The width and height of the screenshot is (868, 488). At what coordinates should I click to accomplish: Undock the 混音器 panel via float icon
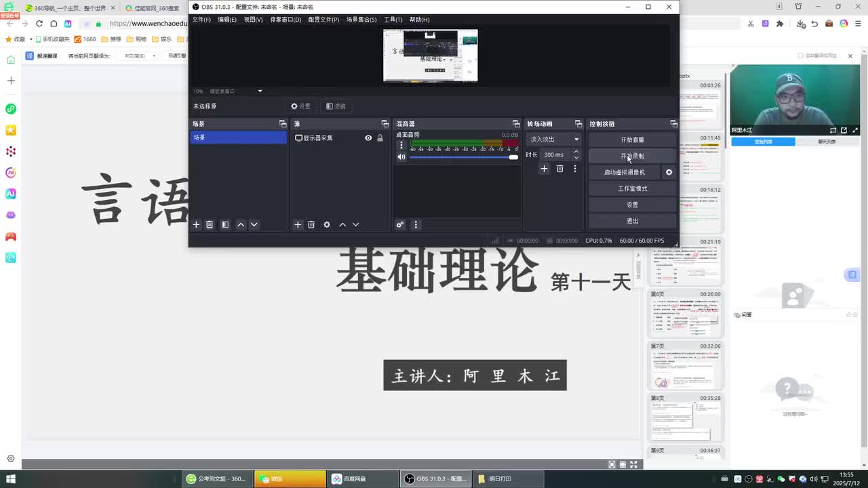tap(515, 123)
